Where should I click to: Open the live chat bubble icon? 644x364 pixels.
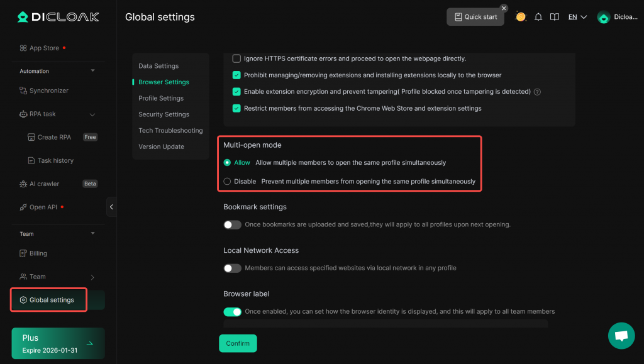[x=621, y=336]
